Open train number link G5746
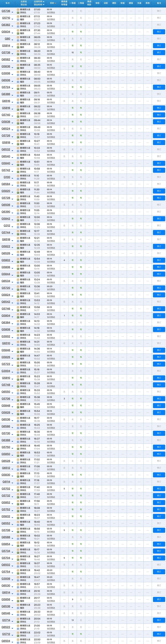Screen dimensions: 166x644 [6, 309]
